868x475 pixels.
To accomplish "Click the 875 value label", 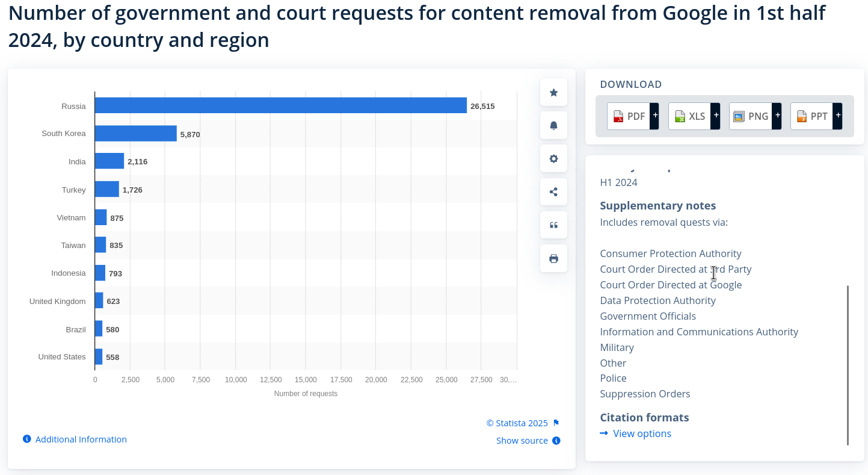I will pyautogui.click(x=117, y=218).
